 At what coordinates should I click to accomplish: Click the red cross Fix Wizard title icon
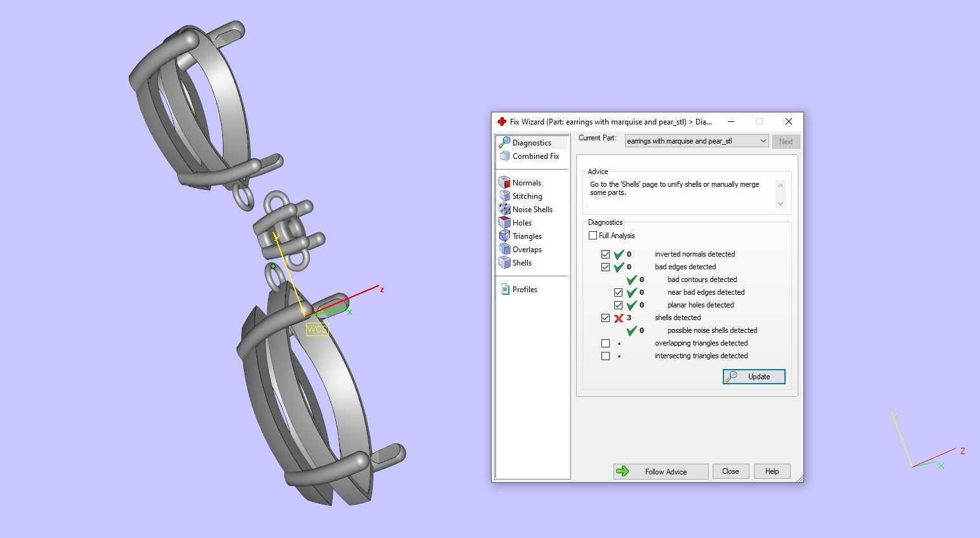[x=502, y=121]
